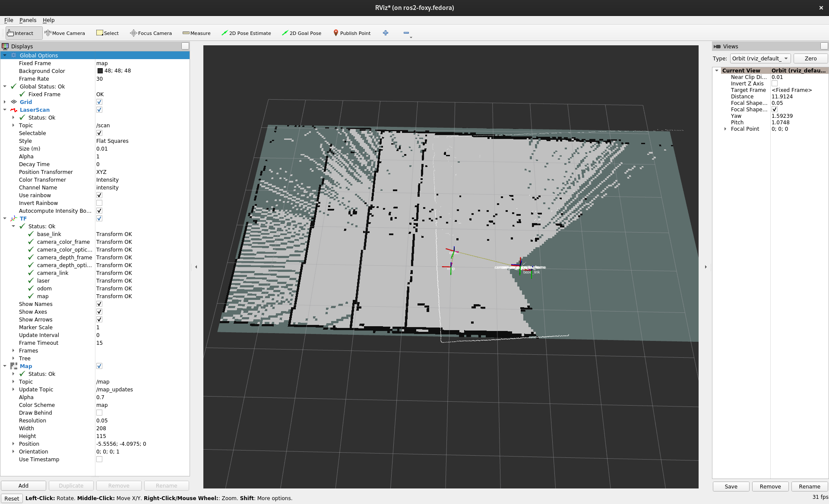
Task: Select the 2D Goal Pose tool
Action: pyautogui.click(x=301, y=33)
